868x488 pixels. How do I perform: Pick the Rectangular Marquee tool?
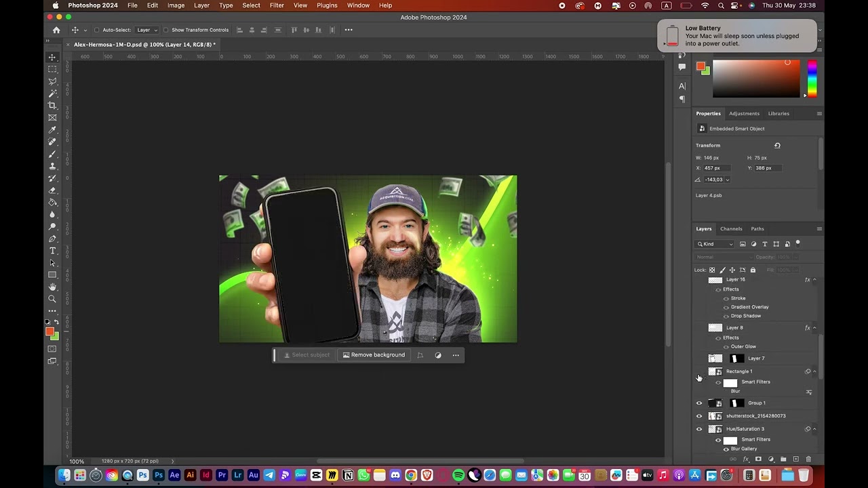click(x=52, y=69)
